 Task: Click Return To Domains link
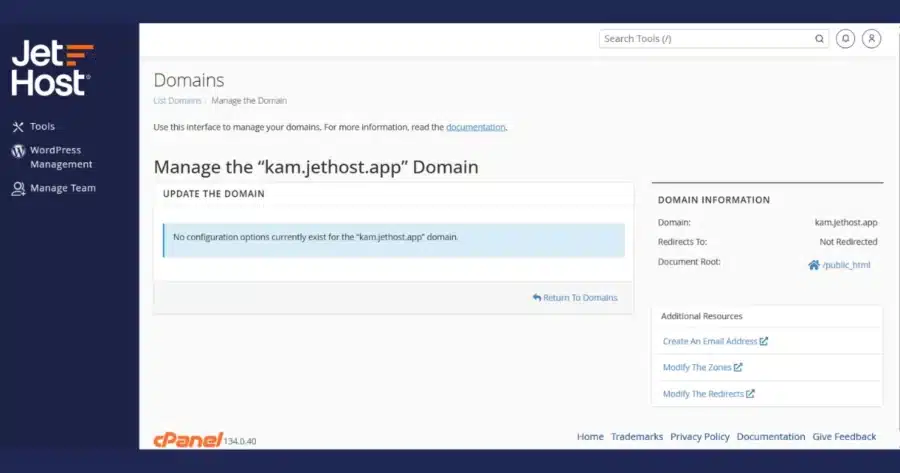575,297
